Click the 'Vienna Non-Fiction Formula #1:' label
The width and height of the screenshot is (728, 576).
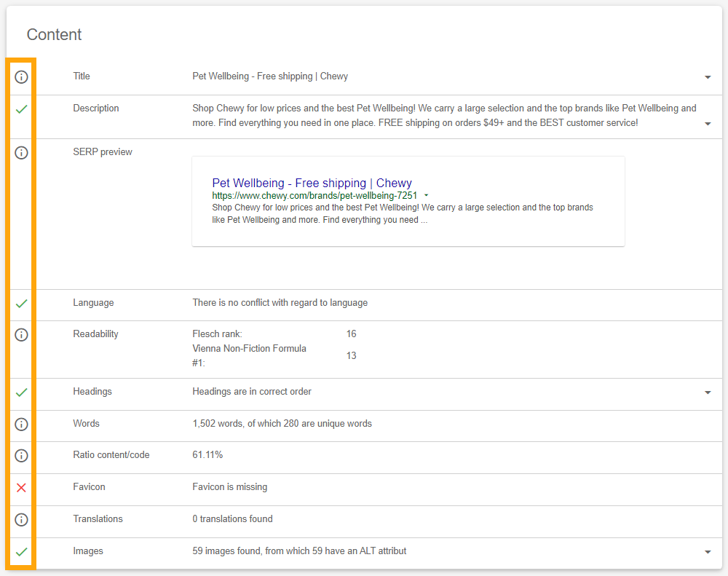click(249, 356)
